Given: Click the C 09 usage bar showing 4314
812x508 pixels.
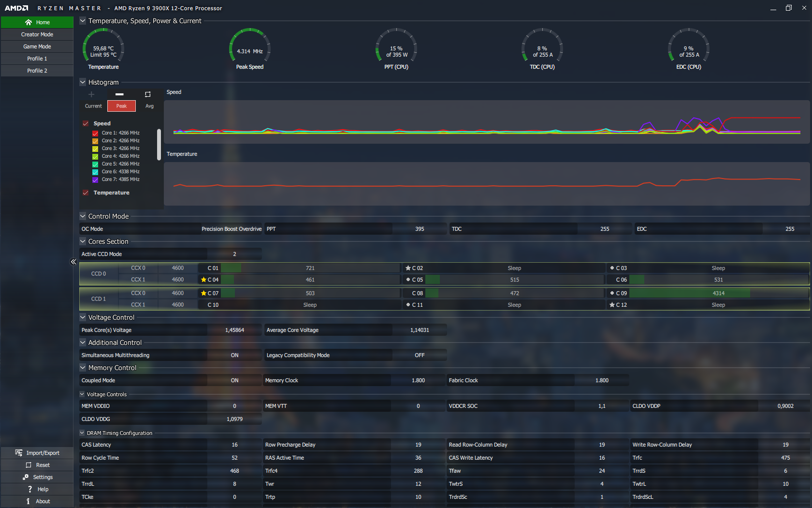Looking at the screenshot, I should 719,293.
